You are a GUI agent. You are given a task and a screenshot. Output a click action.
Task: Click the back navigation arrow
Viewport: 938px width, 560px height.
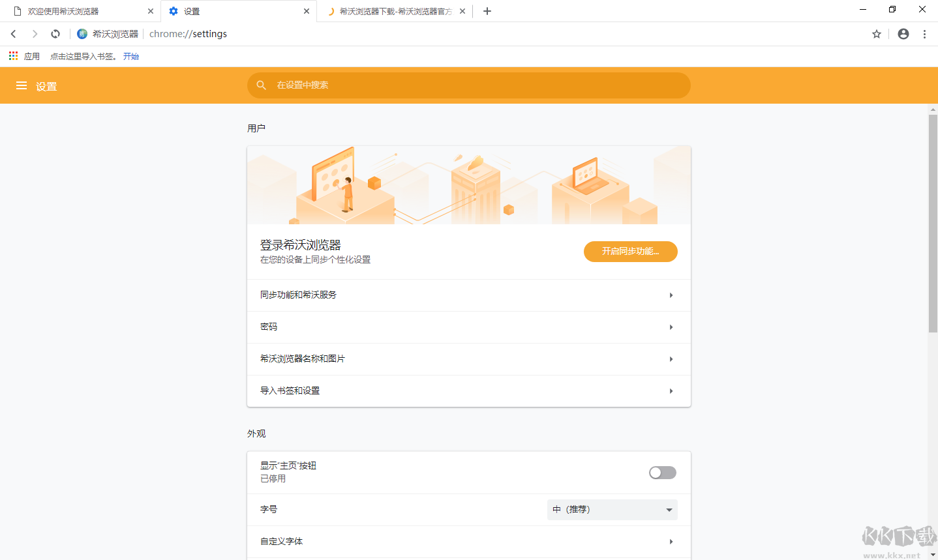[x=13, y=33]
